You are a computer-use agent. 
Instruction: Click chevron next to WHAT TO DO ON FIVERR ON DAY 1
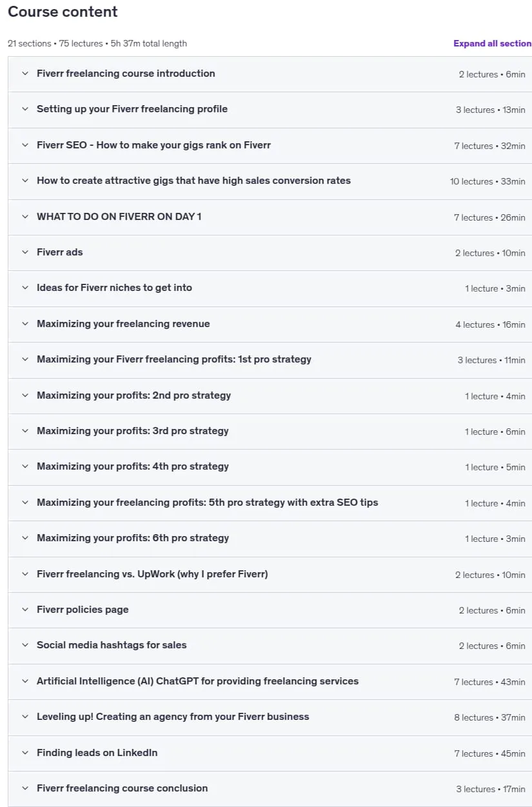click(x=25, y=217)
